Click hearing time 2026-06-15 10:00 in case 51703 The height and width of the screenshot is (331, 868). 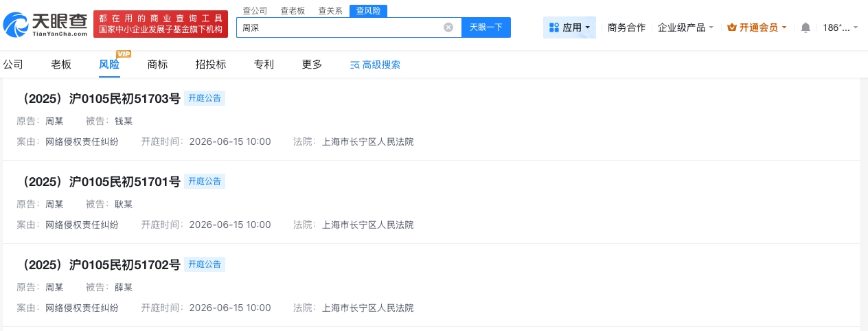coord(230,142)
